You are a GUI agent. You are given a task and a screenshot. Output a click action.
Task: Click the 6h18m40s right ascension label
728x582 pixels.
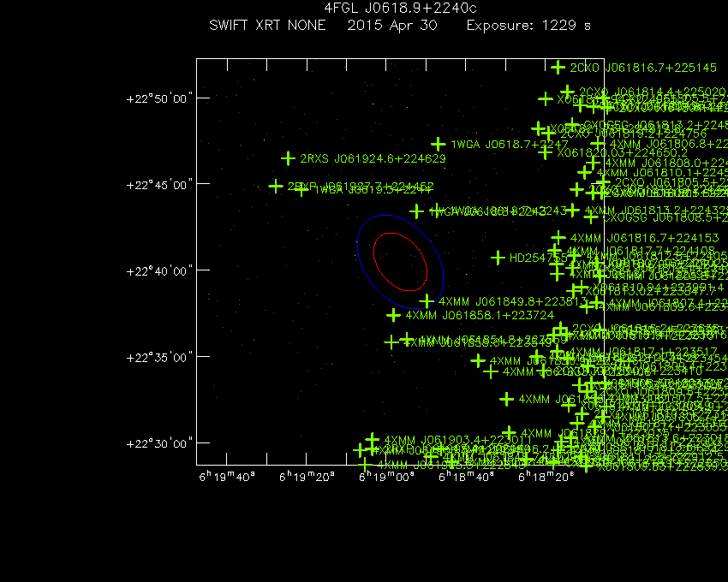466,477
